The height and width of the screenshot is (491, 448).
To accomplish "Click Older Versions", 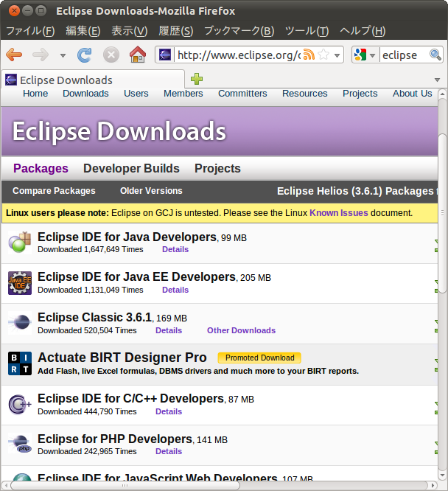I will tap(151, 191).
